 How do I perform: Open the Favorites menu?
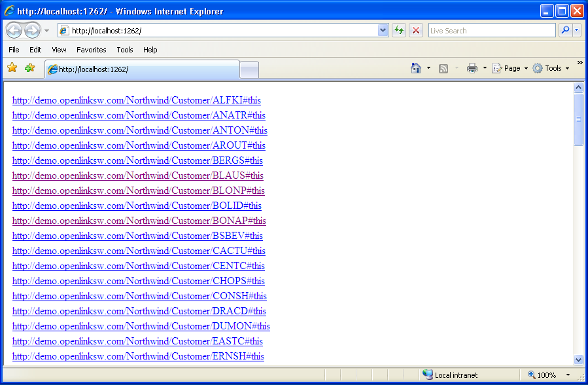[91, 50]
